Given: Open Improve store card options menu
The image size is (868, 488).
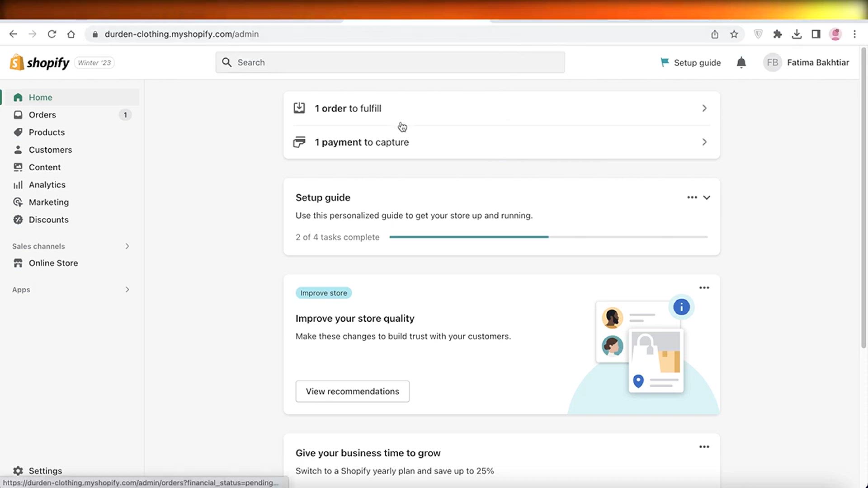Looking at the screenshot, I should point(704,288).
